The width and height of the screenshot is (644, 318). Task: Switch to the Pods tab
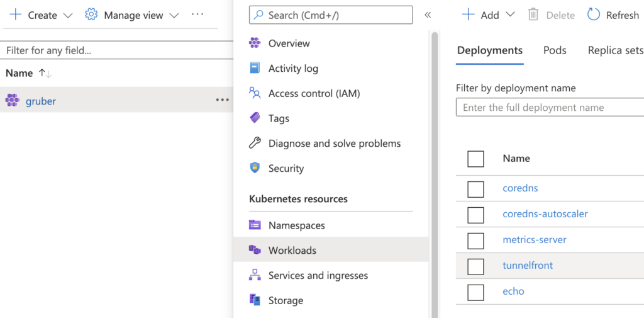pyautogui.click(x=555, y=50)
